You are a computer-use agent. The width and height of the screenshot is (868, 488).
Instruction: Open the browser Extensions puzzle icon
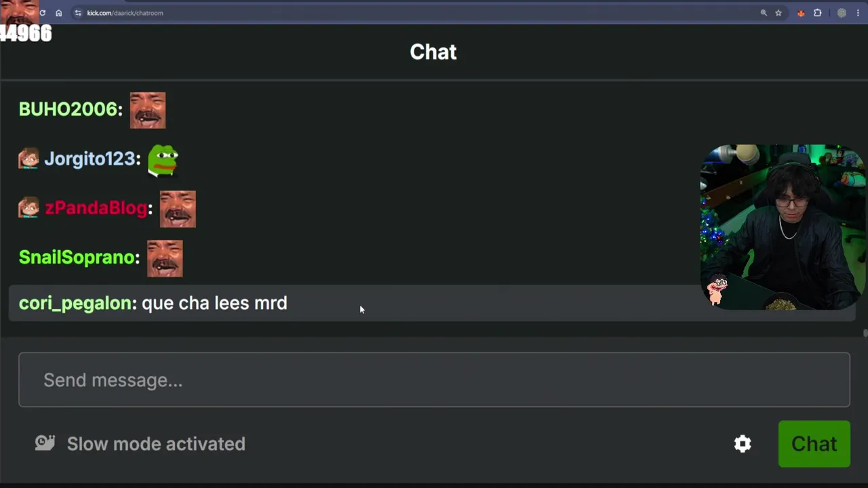[818, 13]
